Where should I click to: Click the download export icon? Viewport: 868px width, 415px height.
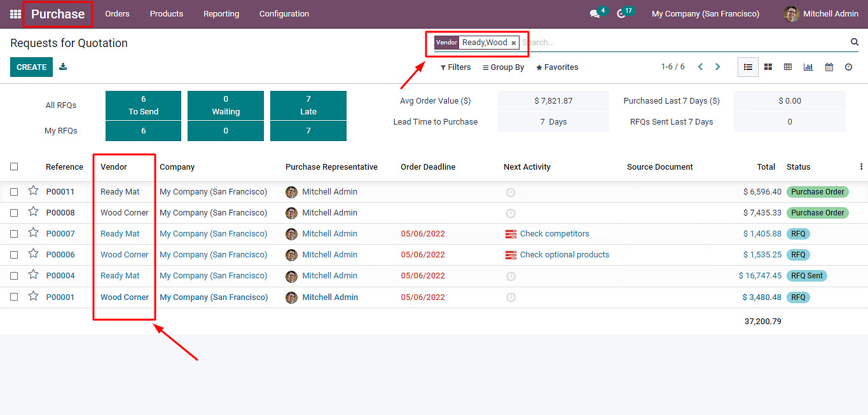click(x=63, y=67)
